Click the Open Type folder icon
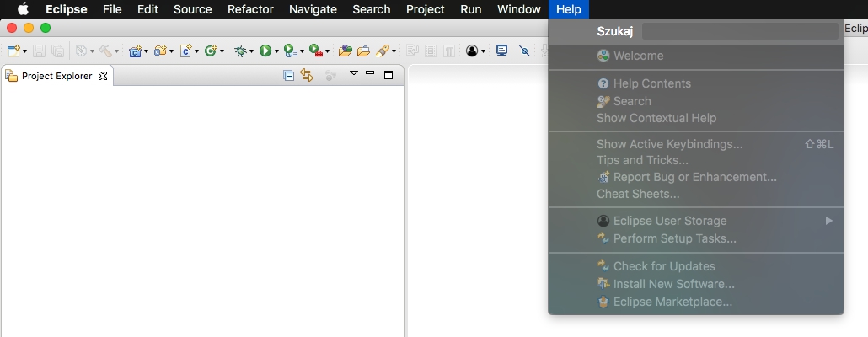The height and width of the screenshot is (337, 868). tap(345, 51)
